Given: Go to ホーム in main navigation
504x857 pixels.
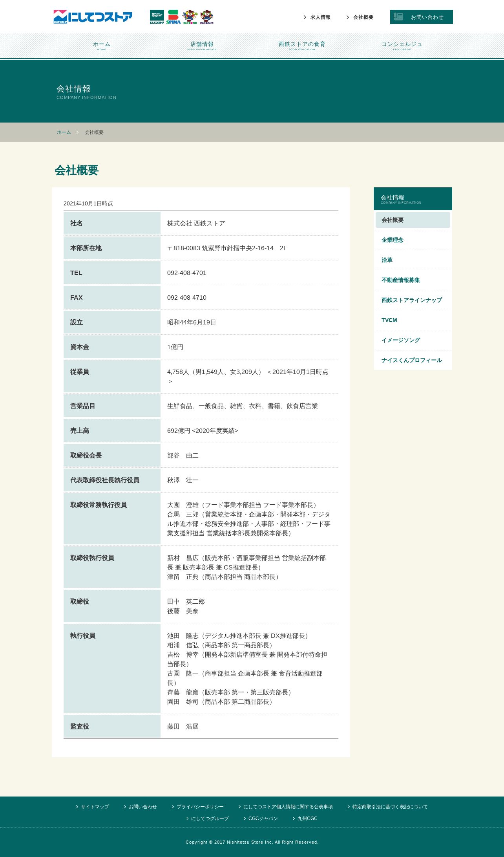Looking at the screenshot, I should pyautogui.click(x=102, y=46).
